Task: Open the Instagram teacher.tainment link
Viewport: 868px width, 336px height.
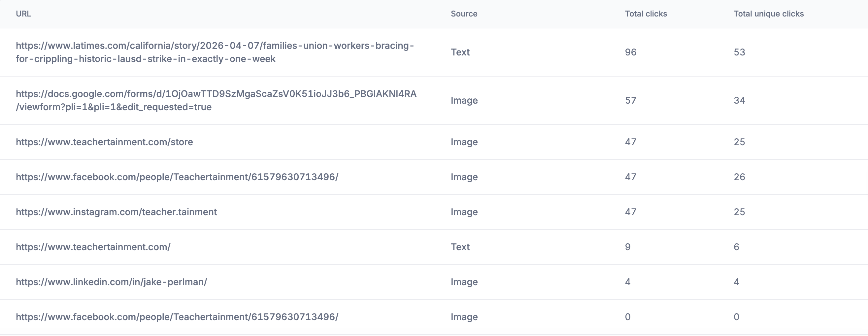Action: pyautogui.click(x=116, y=212)
